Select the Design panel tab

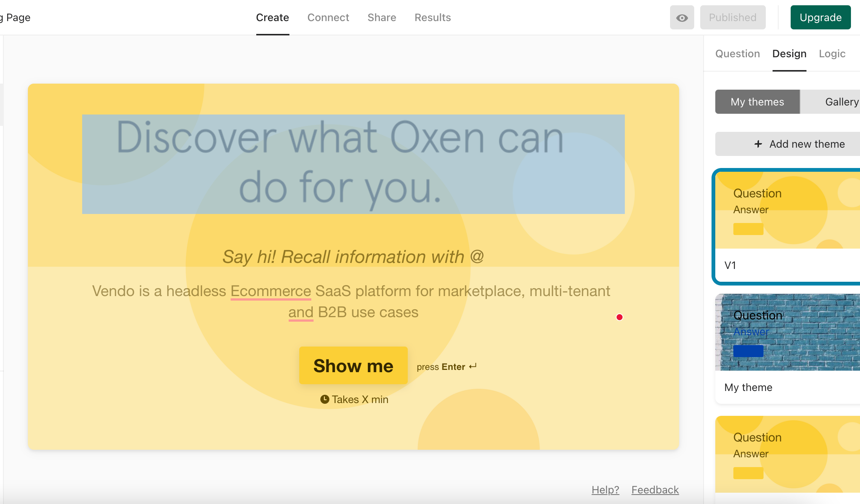(x=789, y=53)
